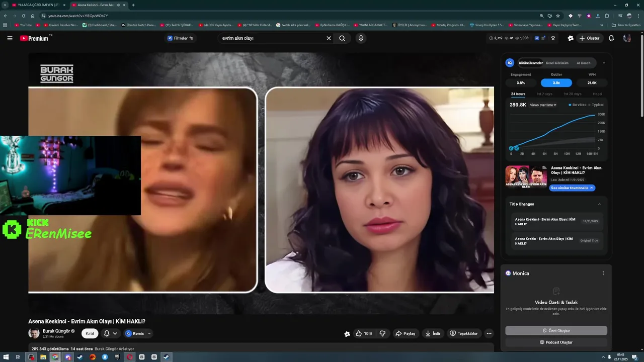
Task: Select the Outlier 3.8x metric
Action: (556, 83)
